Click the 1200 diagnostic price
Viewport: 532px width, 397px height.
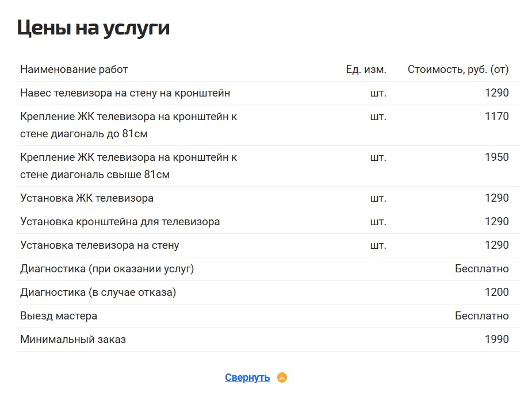tap(496, 292)
